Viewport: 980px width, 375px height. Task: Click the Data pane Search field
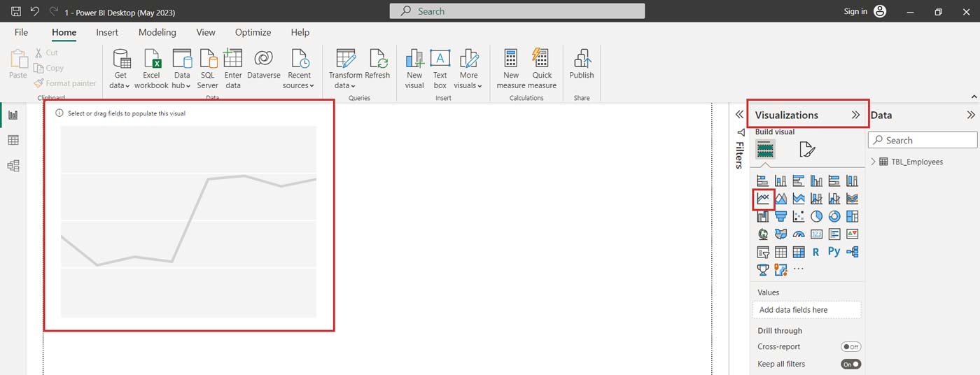coord(923,140)
